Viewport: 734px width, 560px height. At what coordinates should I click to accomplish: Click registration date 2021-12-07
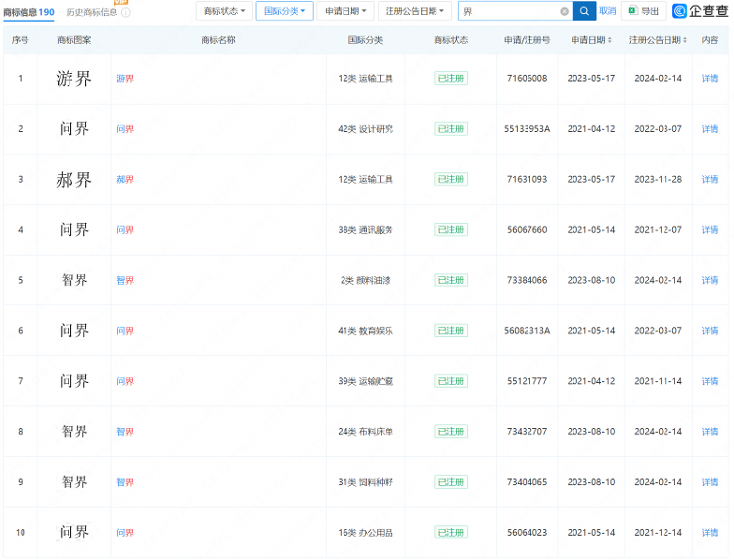click(x=658, y=230)
